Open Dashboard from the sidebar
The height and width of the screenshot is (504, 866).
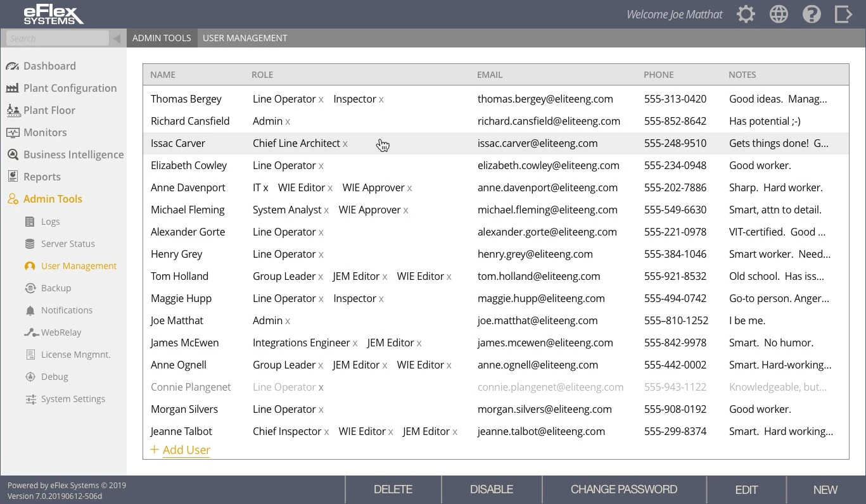(x=49, y=66)
